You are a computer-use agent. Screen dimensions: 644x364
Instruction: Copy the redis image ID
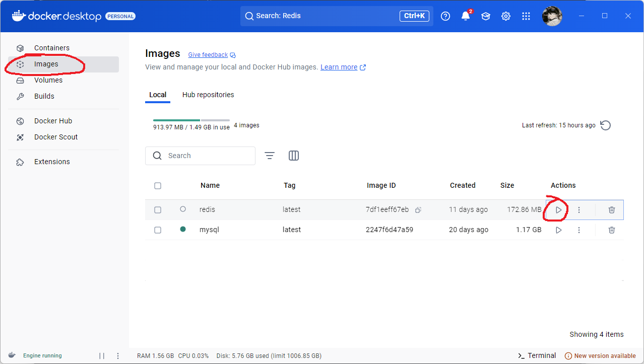(418, 210)
